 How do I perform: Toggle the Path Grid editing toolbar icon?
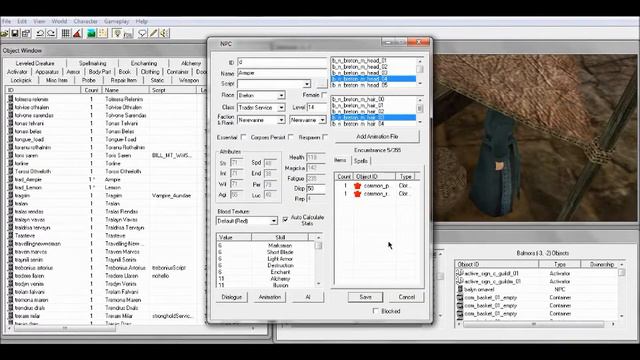click(x=102, y=33)
